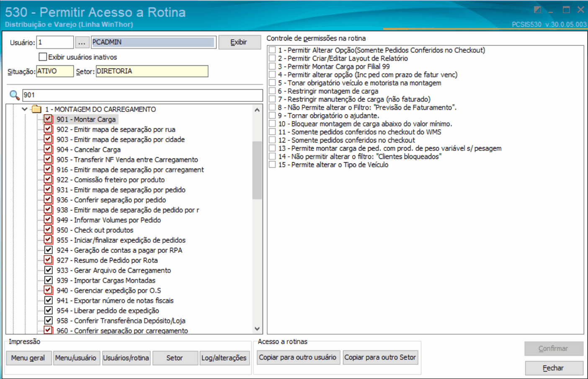The height and width of the screenshot is (379, 588).
Task: Toggle checked icon for 904 - Cancelar Carga
Action: [49, 149]
